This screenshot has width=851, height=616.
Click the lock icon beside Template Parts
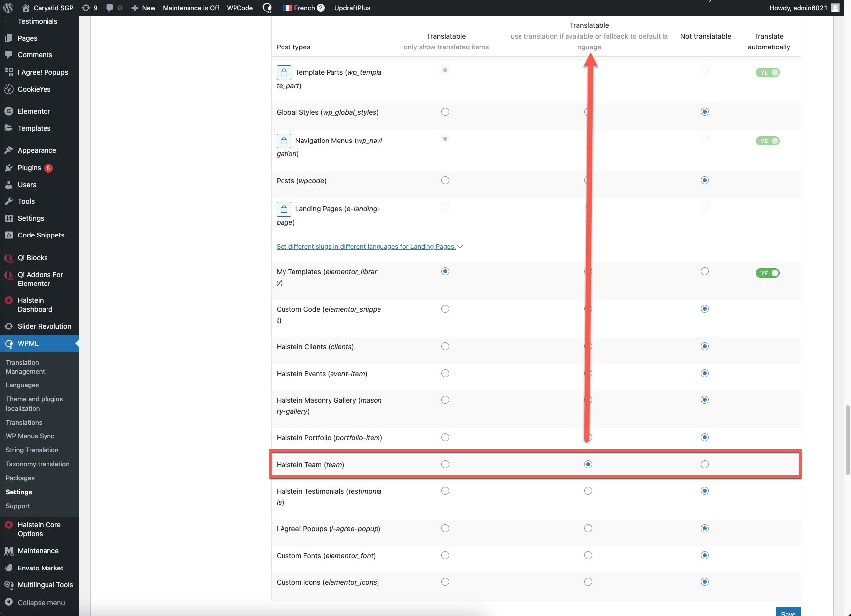pos(284,73)
